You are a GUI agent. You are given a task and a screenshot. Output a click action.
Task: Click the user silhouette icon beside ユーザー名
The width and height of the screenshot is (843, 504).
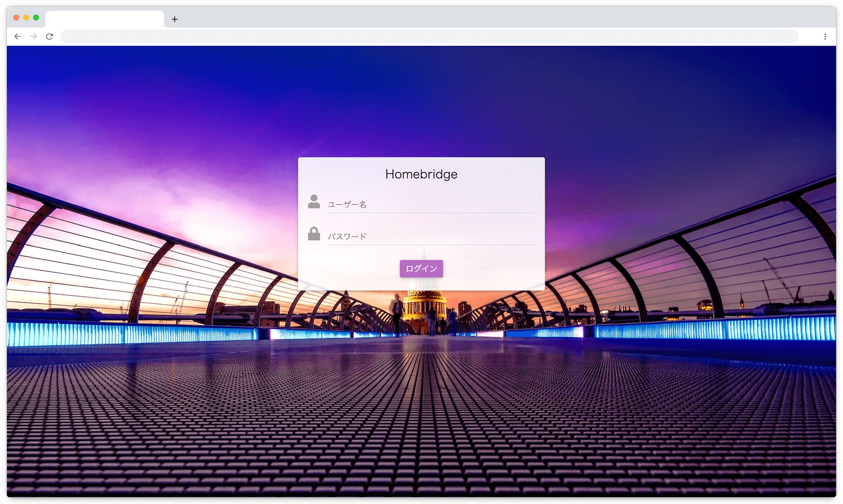(x=314, y=202)
